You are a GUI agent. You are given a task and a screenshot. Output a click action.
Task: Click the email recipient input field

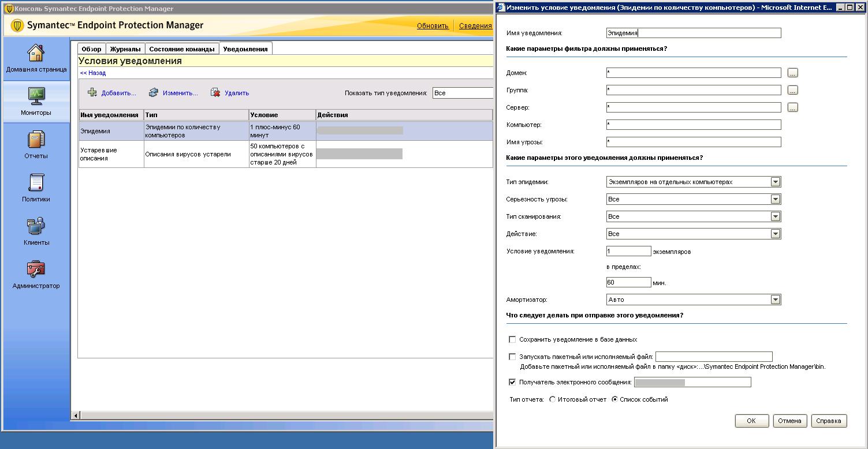click(x=692, y=382)
